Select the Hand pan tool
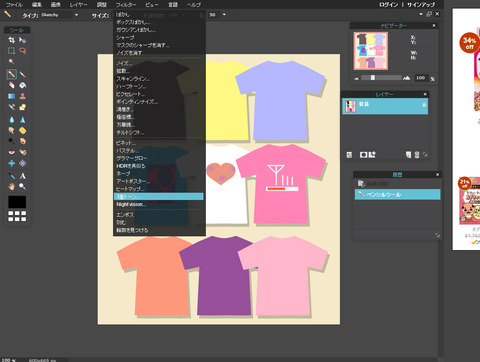This screenshot has width=480, height=362. 12,186
